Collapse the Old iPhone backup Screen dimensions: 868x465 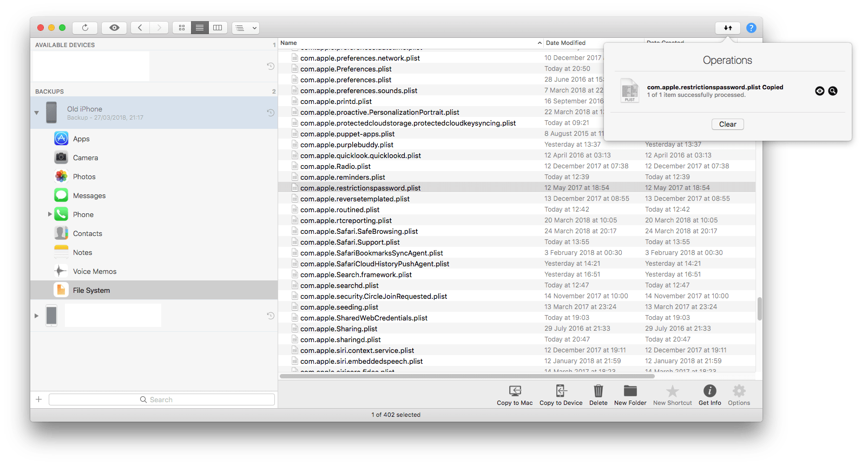(37, 113)
